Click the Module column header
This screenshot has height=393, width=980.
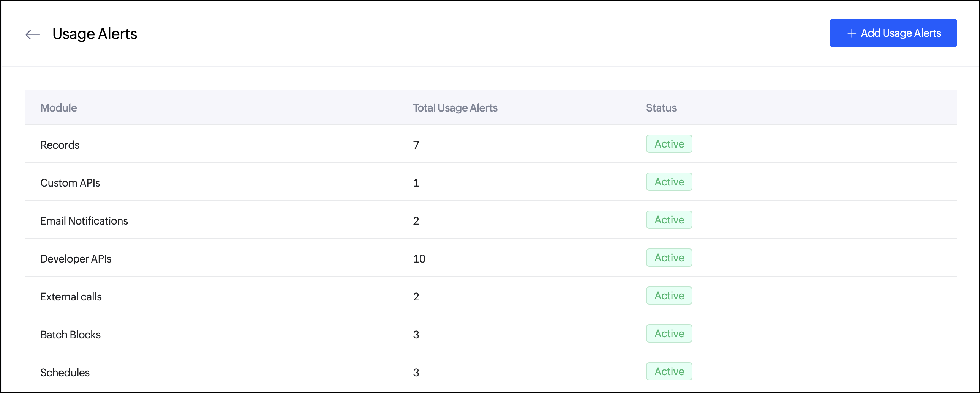58,108
